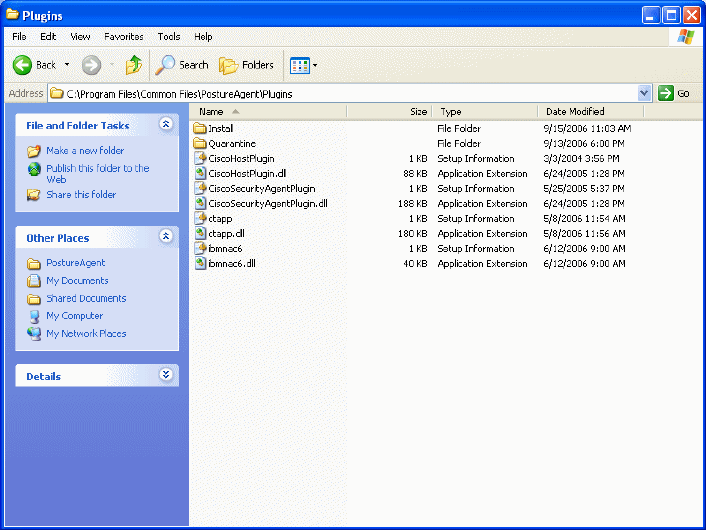Screen dimensions: 706x530
Task: Click the address bar path field
Action: click(x=340, y=93)
